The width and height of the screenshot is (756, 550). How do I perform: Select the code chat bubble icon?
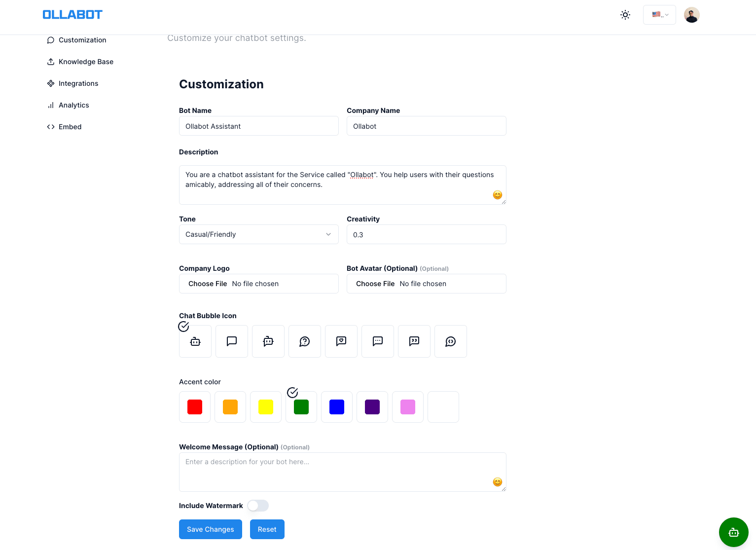[x=451, y=341]
